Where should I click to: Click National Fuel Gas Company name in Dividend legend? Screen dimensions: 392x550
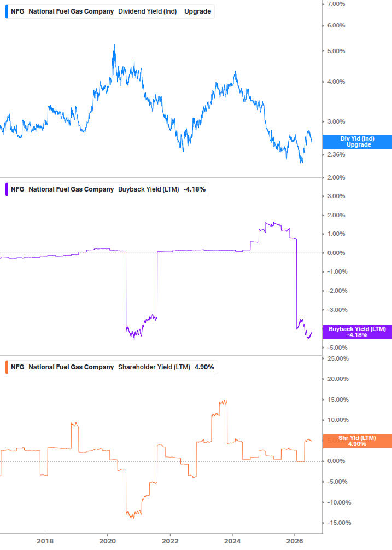[71, 11]
